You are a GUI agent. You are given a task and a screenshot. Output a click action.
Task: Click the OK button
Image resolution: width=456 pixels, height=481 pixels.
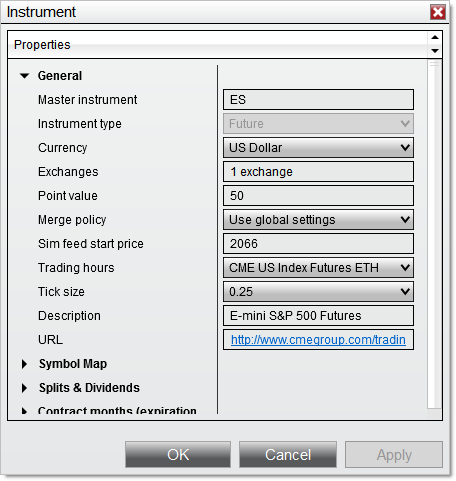178,455
